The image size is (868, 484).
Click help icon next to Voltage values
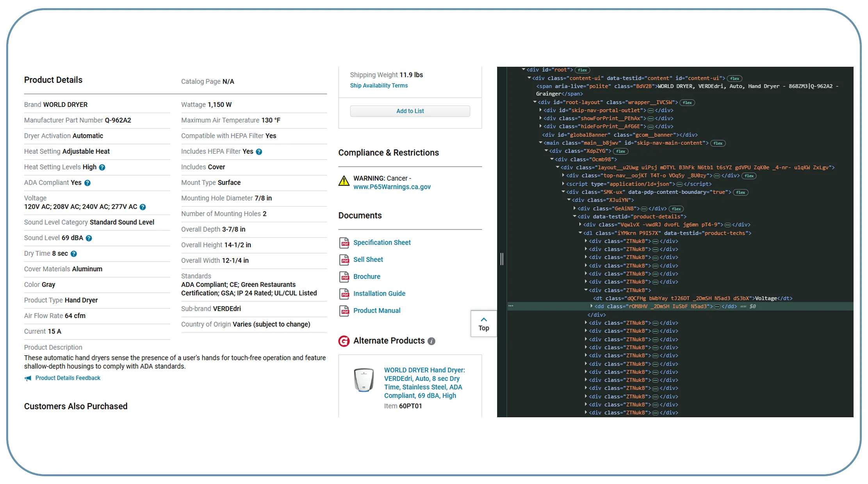pyautogui.click(x=143, y=207)
